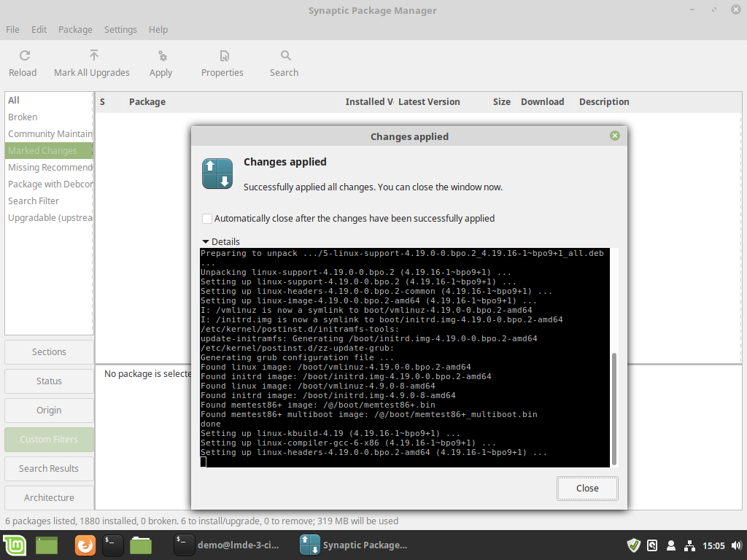Screen dimensions: 747x560
Task: Open the Edit menu
Action: [x=39, y=29]
